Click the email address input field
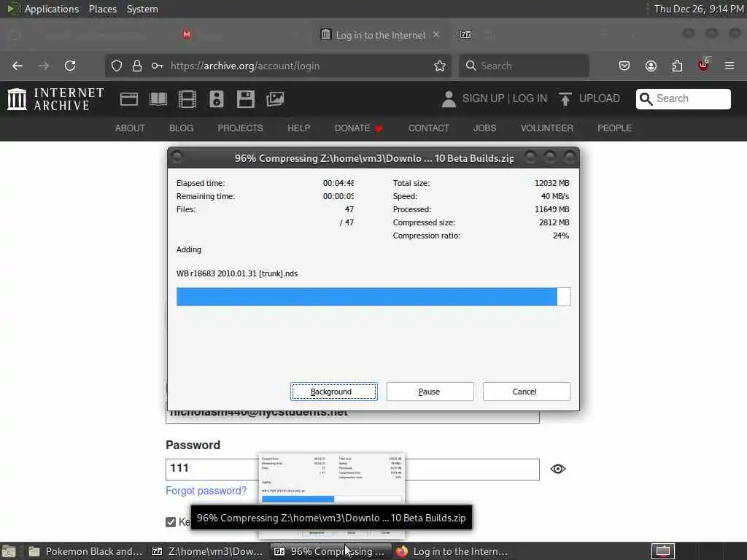Viewport: 747px width, 560px height. point(352,413)
